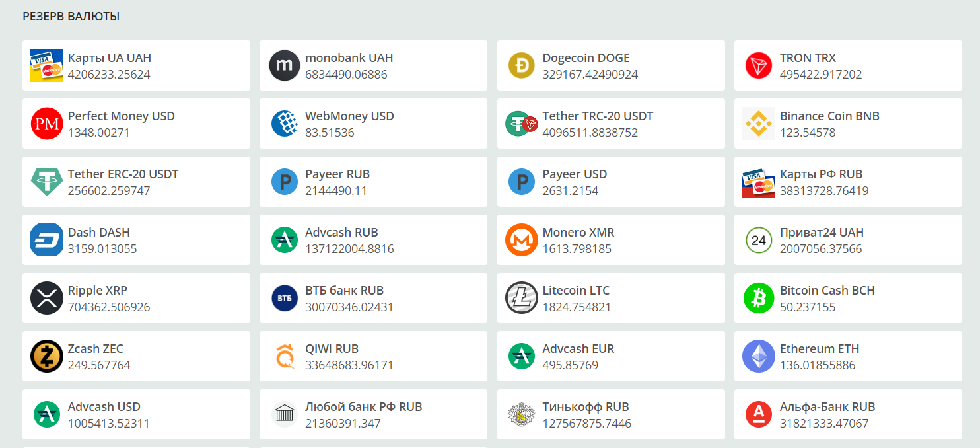This screenshot has width=980, height=448.
Task: Click the 'Perfect Money USD' label
Action: pyautogui.click(x=122, y=116)
